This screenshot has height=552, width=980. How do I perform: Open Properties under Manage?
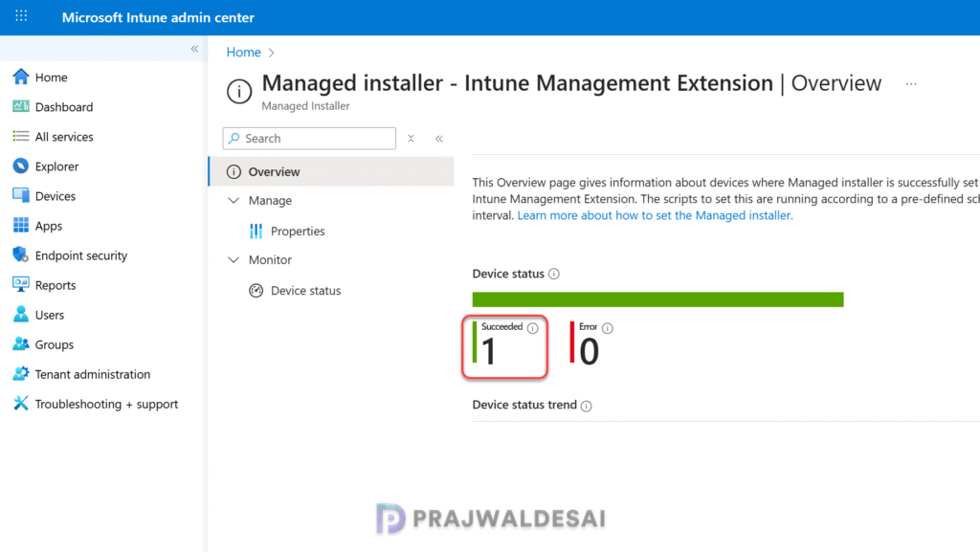[x=298, y=232]
